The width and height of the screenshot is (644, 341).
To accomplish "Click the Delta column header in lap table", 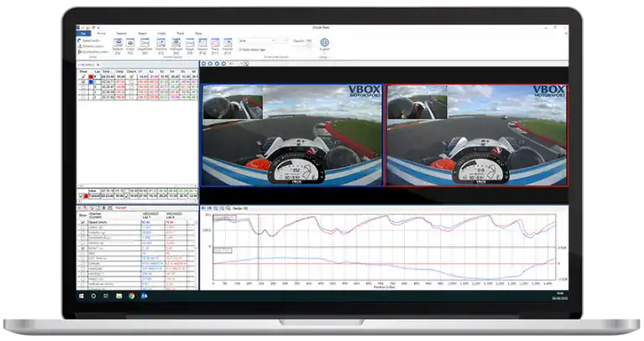I will [x=120, y=71].
